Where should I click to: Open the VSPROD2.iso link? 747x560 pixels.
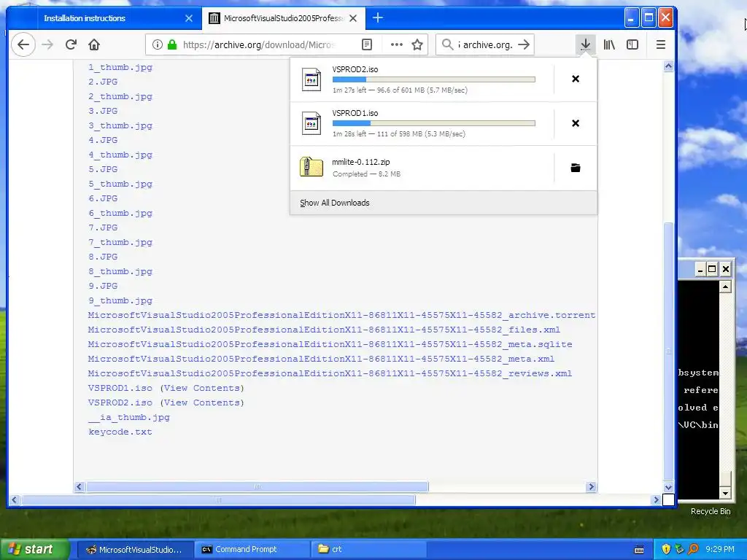(120, 402)
